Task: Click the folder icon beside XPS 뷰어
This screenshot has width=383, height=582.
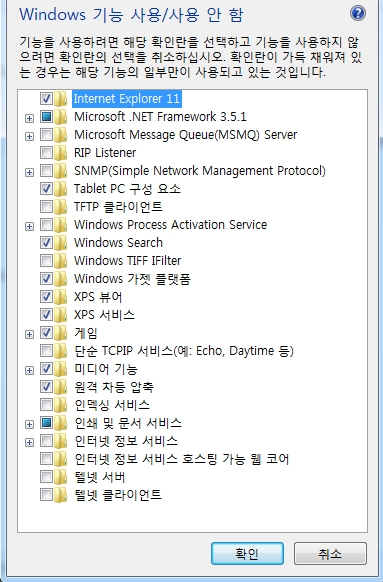Action: (x=60, y=297)
